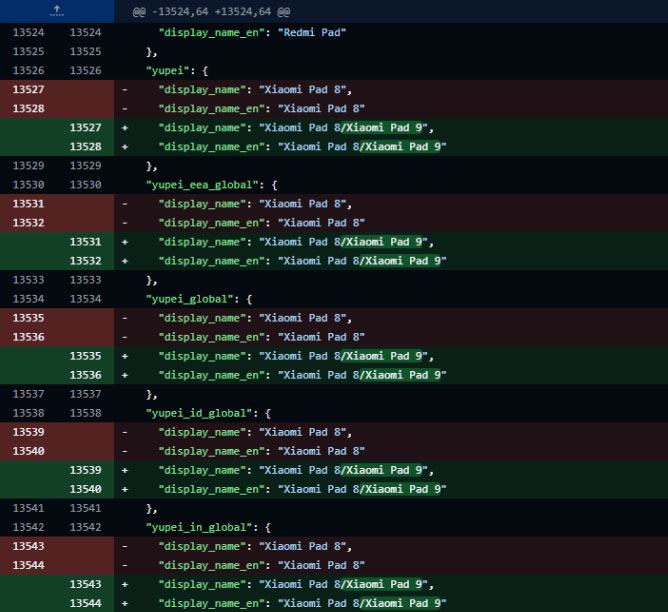Click removed display_name_en code on deleted line 13536
The width and height of the screenshot is (668, 612).
(262, 337)
